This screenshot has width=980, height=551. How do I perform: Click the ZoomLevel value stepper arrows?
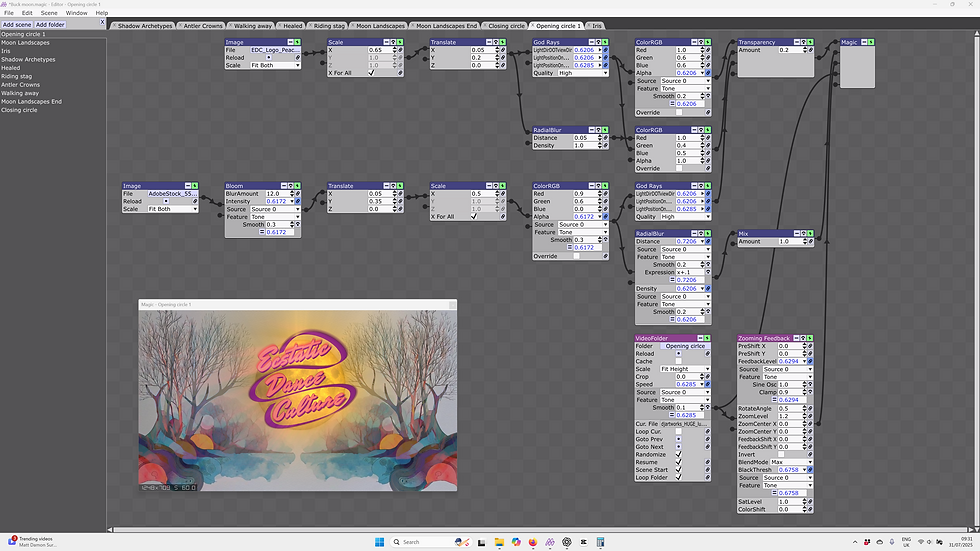coord(805,416)
